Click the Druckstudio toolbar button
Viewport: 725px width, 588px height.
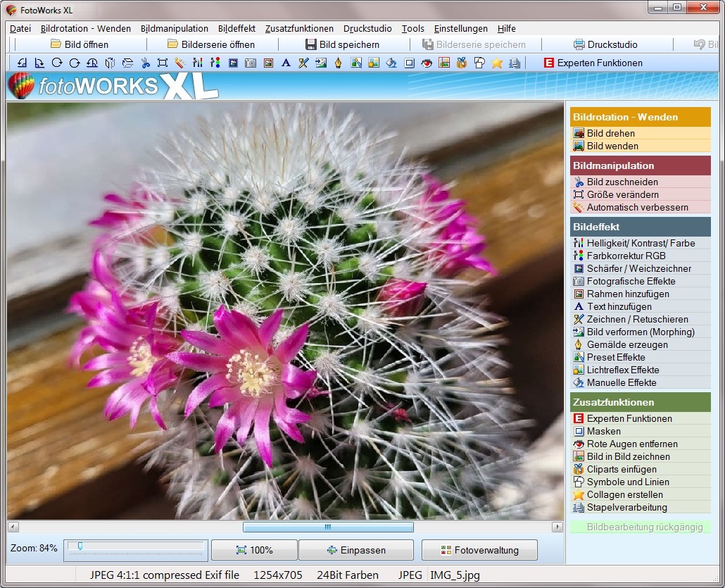pos(606,44)
